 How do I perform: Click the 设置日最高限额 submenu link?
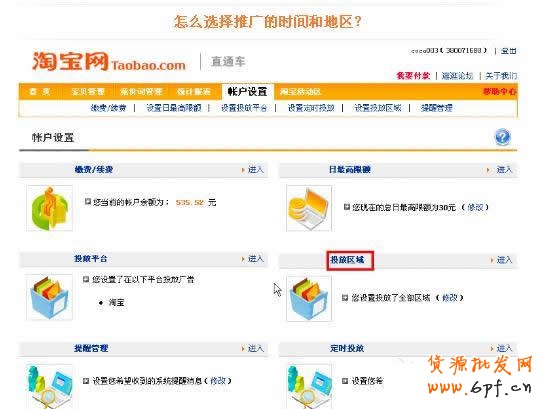174,108
